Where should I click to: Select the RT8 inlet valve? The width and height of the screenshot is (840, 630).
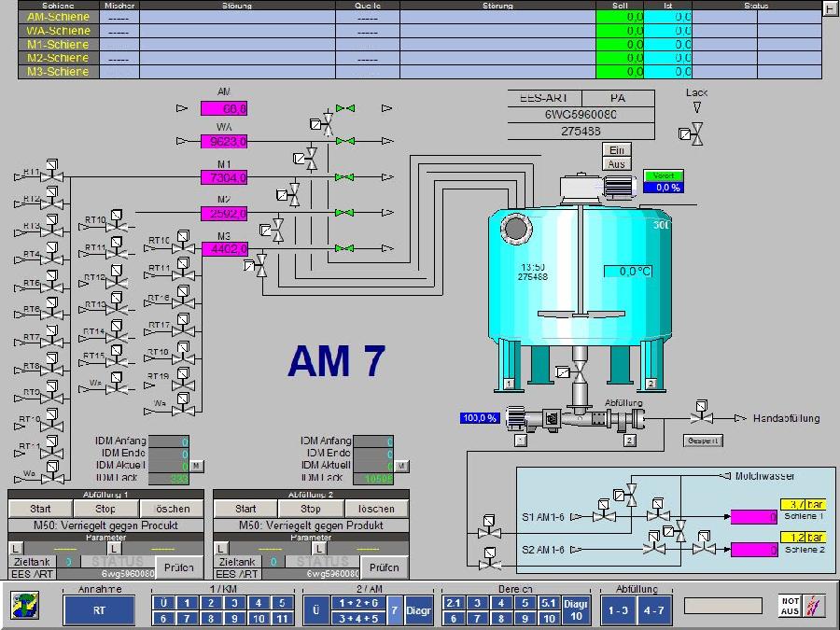(52, 365)
